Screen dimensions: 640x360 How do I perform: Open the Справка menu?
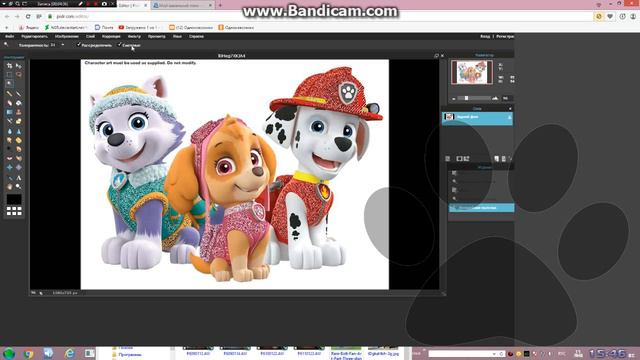(196, 36)
